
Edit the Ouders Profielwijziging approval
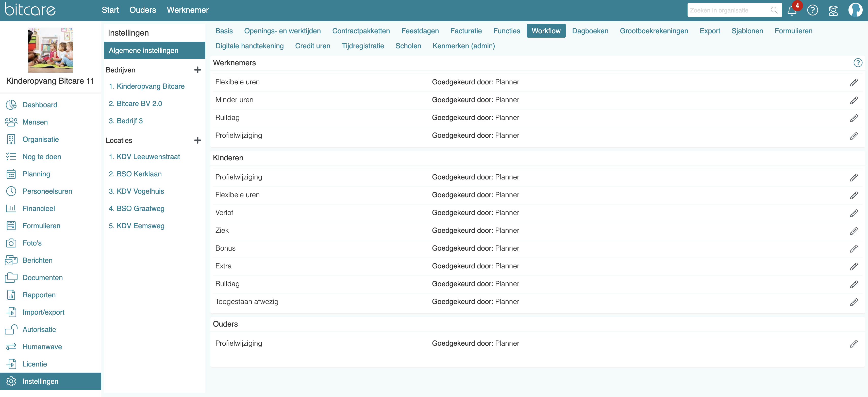coord(854,344)
